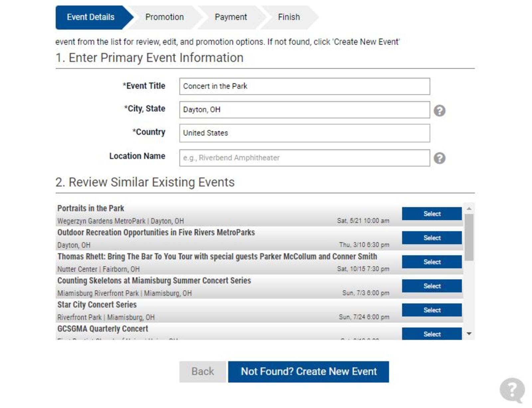Select the Portraits in the Park event
The image size is (532, 408).
(432, 214)
